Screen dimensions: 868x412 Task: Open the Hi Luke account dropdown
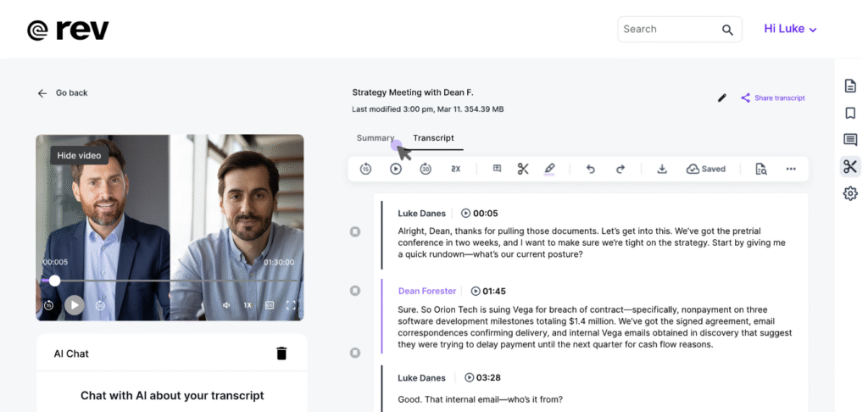[x=791, y=29]
